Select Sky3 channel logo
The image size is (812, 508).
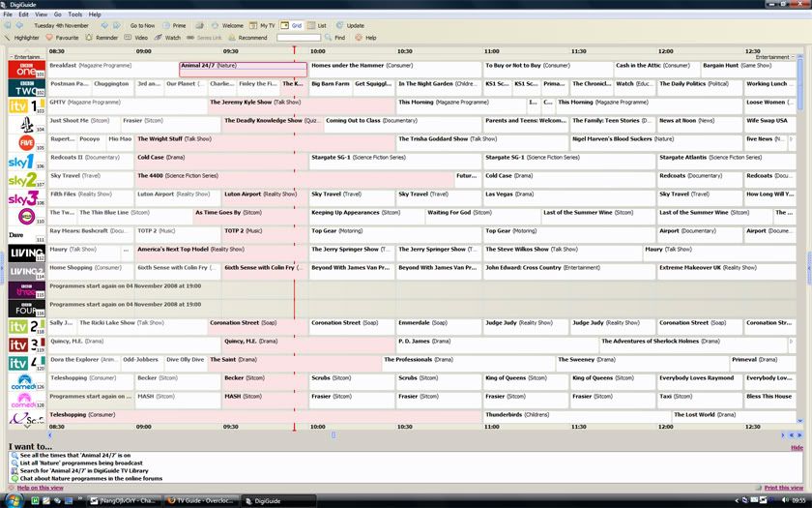pyautogui.click(x=27, y=198)
